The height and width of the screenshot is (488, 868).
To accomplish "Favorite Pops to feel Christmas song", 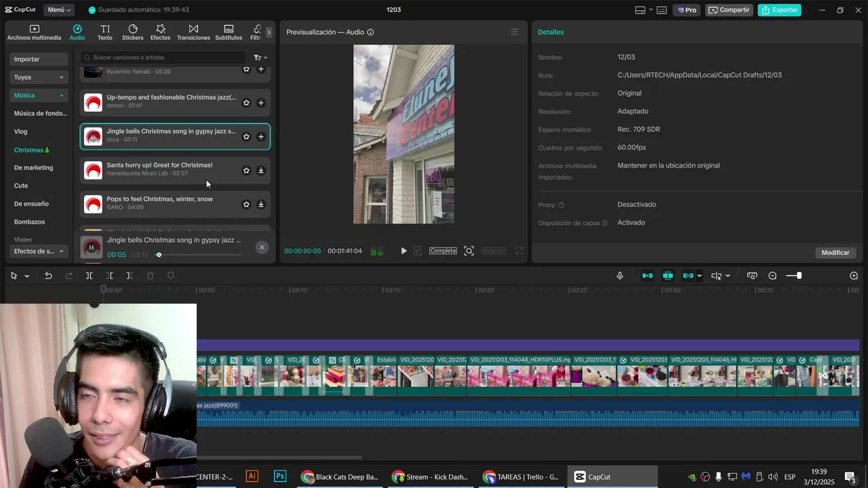I will [x=246, y=205].
